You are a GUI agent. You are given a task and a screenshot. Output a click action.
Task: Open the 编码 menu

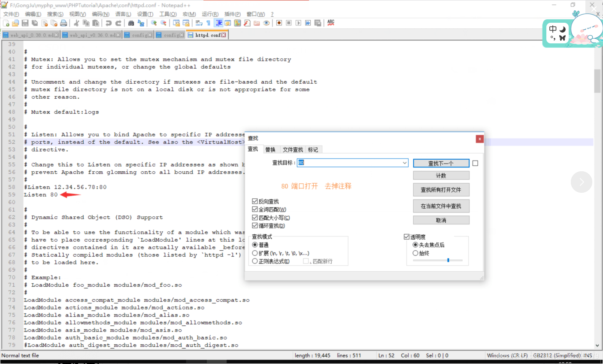pos(100,14)
